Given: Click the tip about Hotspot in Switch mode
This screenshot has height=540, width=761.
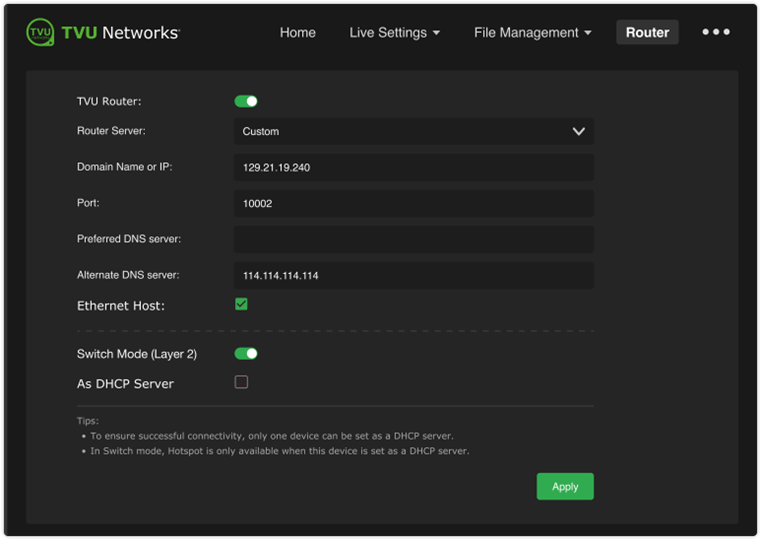Looking at the screenshot, I should (x=280, y=451).
